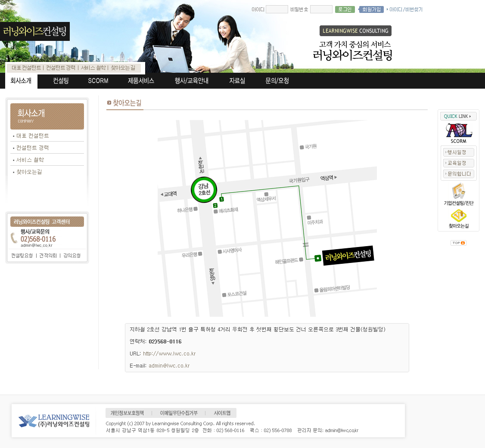The width and height of the screenshot is (485, 448).
Task: Open the 개인정보보호정책 footer link
Action: (127, 413)
